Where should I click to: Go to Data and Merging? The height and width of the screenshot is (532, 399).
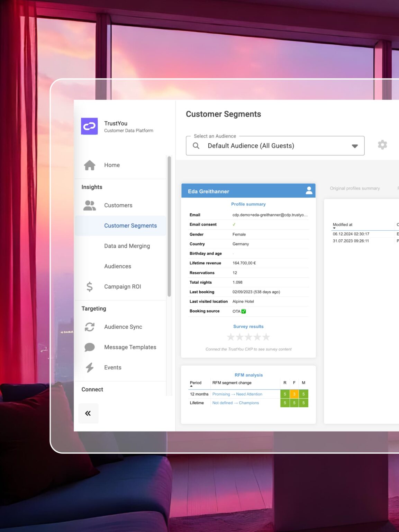point(127,246)
